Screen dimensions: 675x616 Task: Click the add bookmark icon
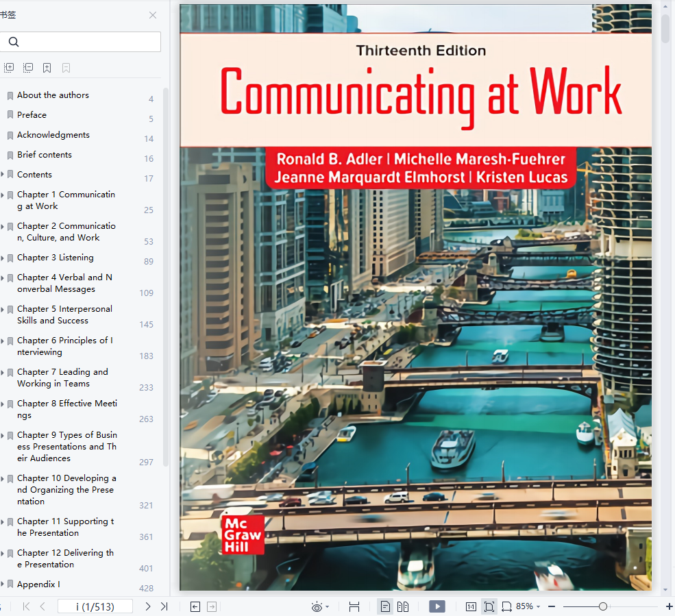coord(47,68)
